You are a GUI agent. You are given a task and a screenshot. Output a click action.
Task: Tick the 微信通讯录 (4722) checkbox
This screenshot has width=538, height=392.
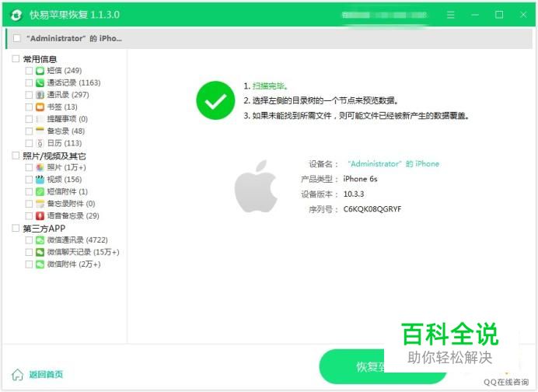(29, 240)
